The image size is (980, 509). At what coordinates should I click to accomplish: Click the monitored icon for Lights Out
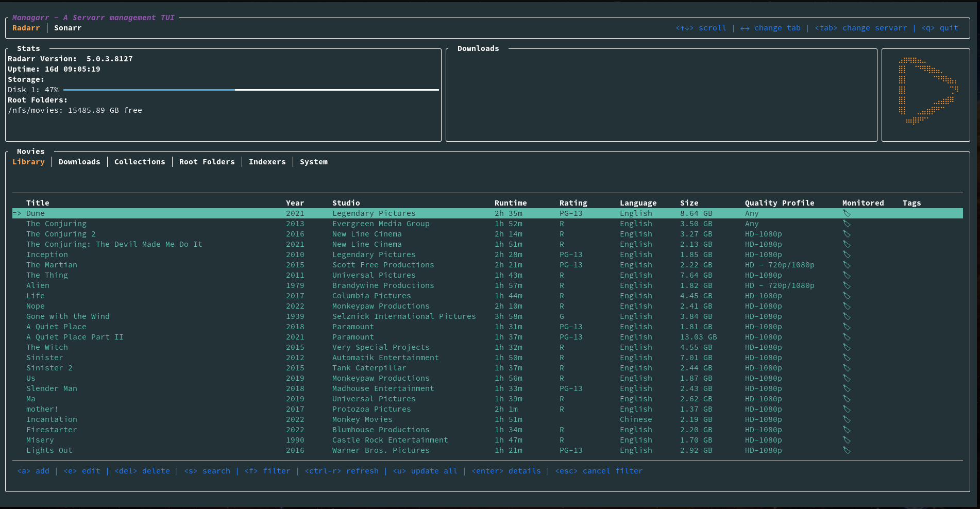[846, 450]
